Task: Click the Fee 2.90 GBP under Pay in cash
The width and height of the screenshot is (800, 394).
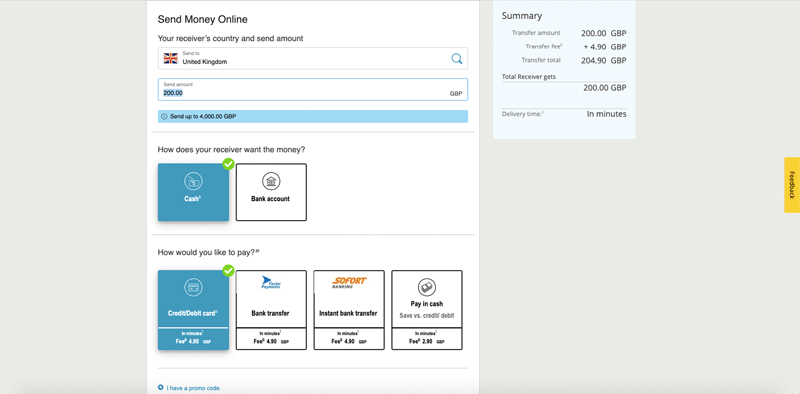Action: (427, 341)
